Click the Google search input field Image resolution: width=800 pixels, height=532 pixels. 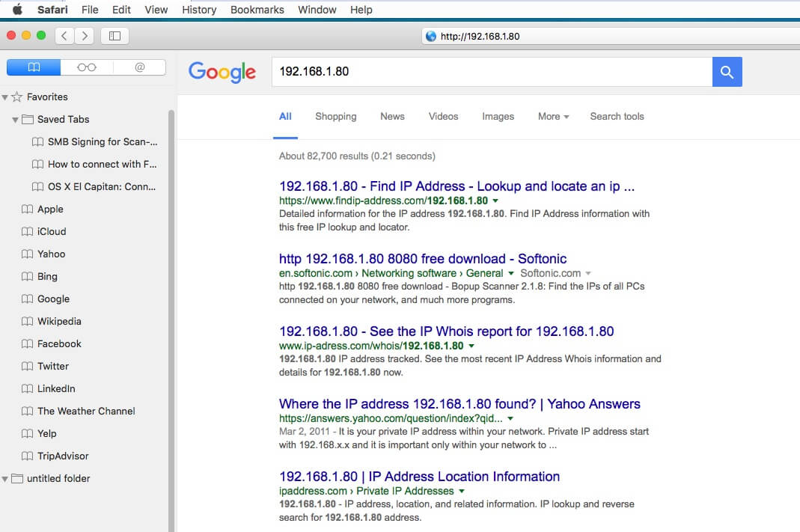[x=491, y=72]
